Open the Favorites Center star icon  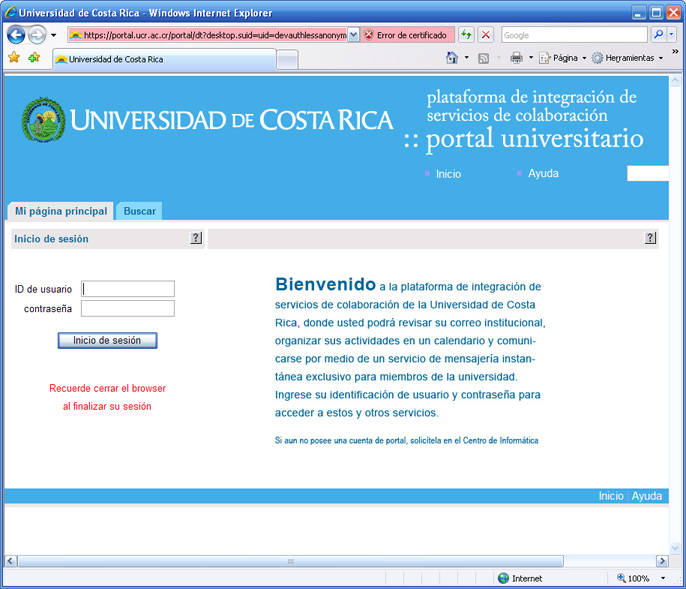click(x=14, y=57)
